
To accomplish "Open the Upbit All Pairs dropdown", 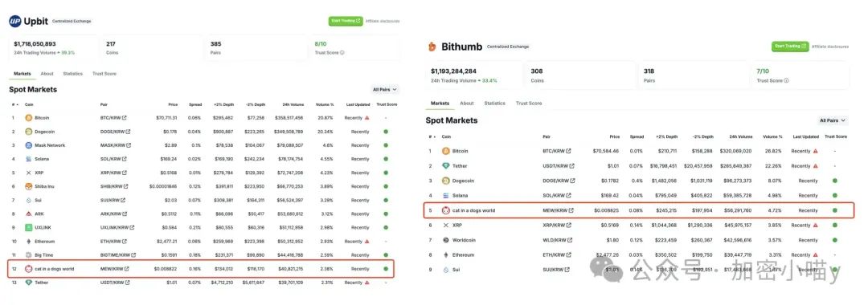I will (385, 90).
